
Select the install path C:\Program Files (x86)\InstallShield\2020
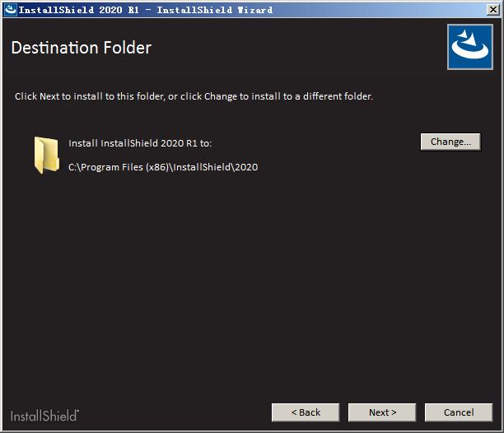click(163, 167)
